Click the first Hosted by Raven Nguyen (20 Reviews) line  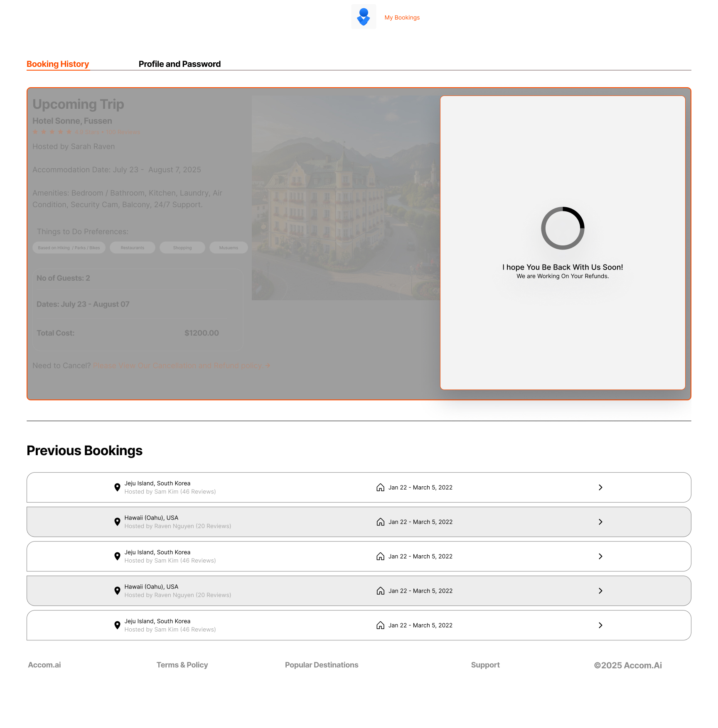(178, 526)
